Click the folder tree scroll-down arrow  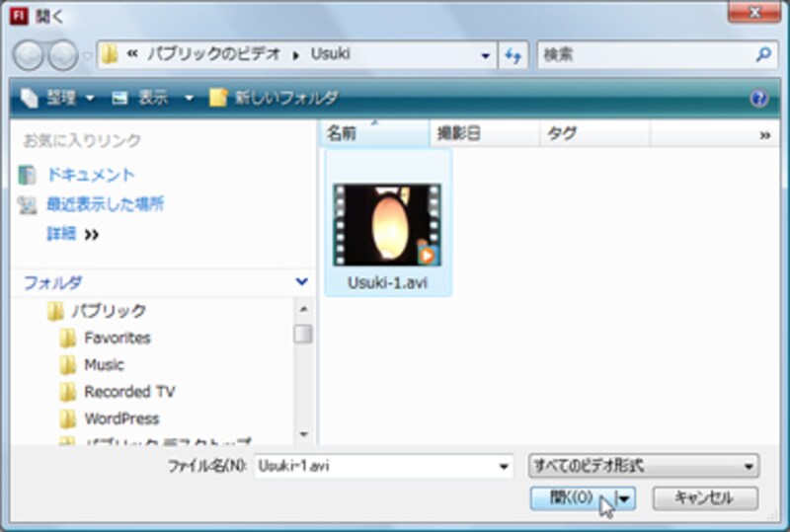coord(303,434)
